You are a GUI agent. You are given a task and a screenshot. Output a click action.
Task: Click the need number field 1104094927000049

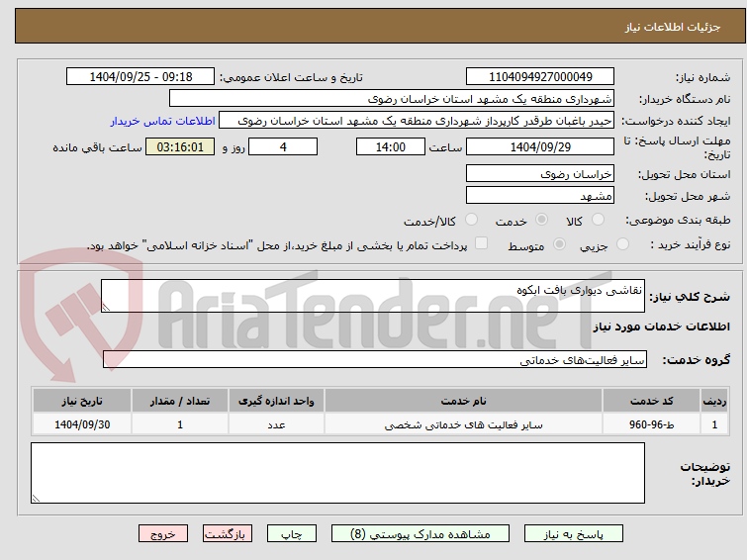(540, 76)
